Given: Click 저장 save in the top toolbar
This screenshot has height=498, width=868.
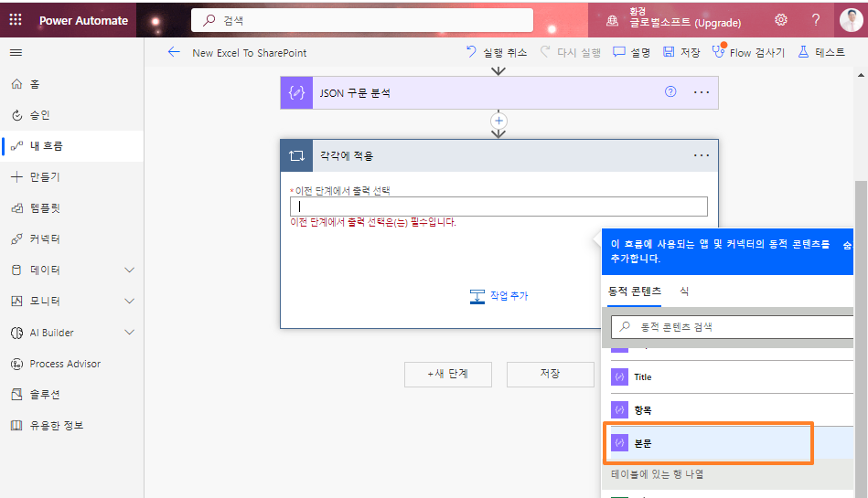Looking at the screenshot, I should pyautogui.click(x=681, y=52).
